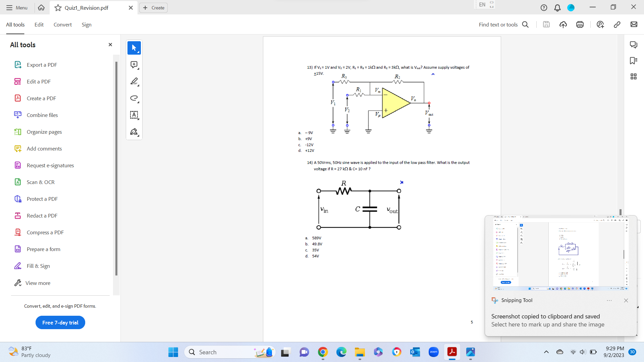The image size is (644, 362).
Task: Open the Comments panel
Action: [x=634, y=44]
